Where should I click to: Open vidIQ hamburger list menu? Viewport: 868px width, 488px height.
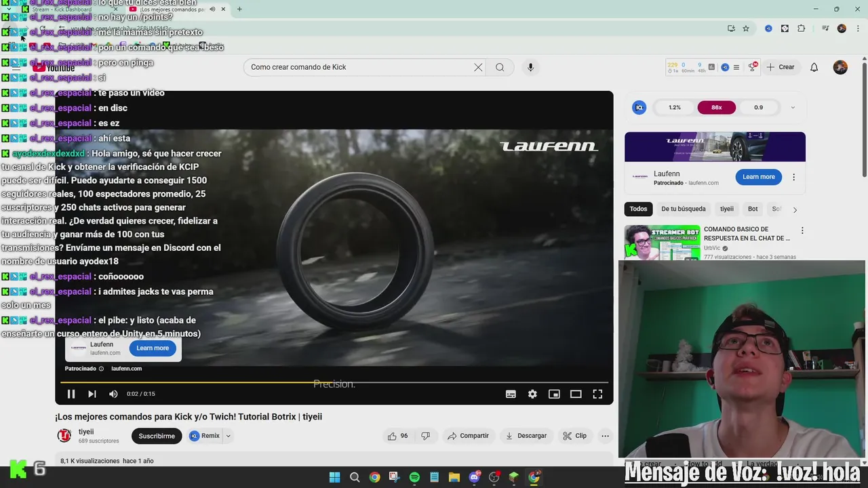(x=736, y=67)
